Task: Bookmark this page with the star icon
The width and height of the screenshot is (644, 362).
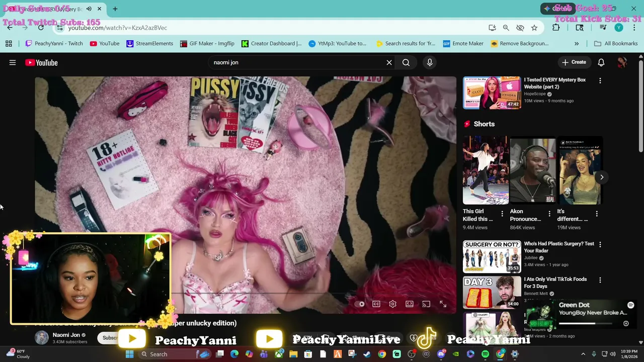Action: point(534,28)
